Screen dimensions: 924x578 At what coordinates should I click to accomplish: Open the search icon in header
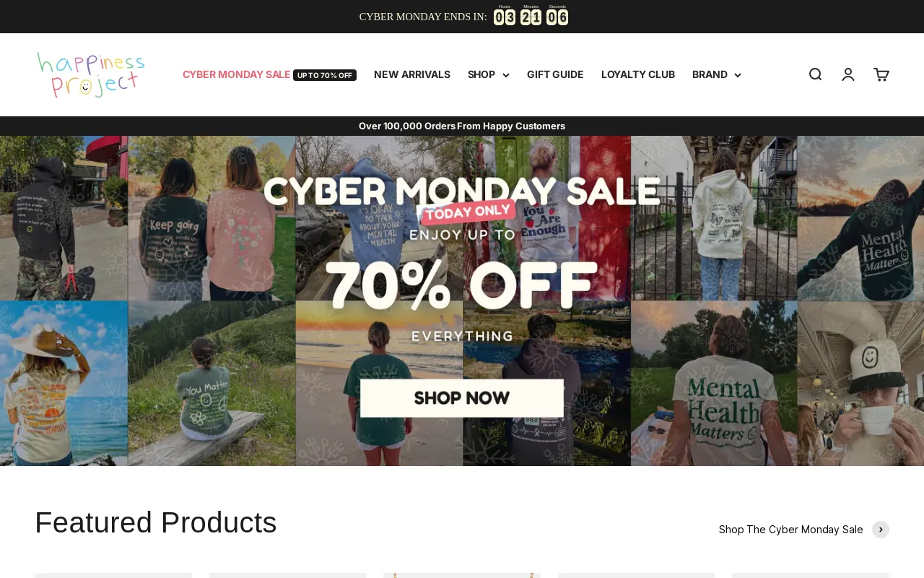815,74
